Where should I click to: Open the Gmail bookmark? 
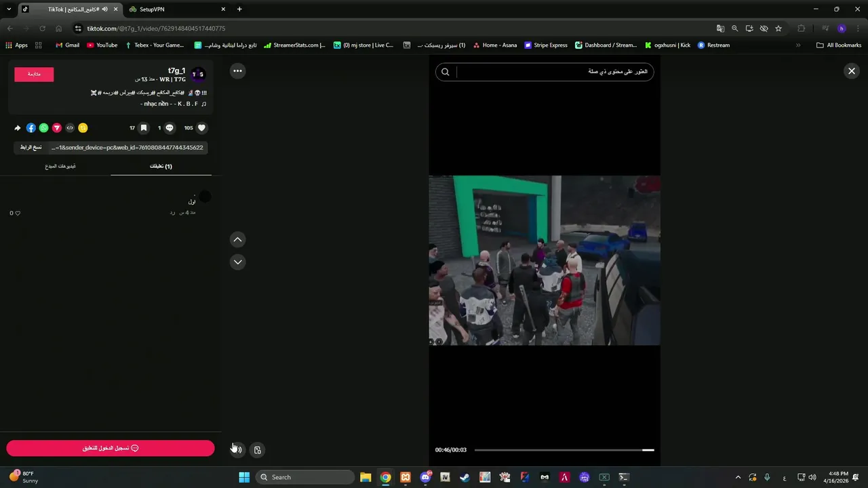(x=67, y=45)
